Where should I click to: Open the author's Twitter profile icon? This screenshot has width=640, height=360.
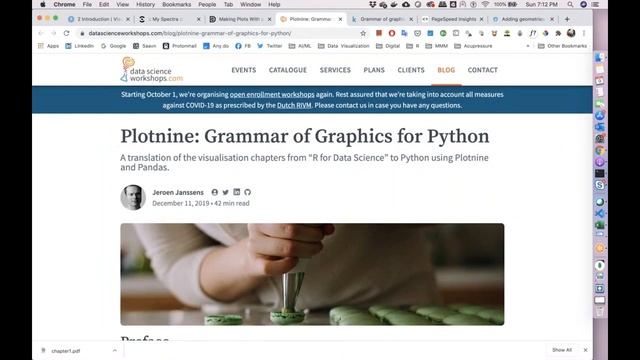click(225, 192)
